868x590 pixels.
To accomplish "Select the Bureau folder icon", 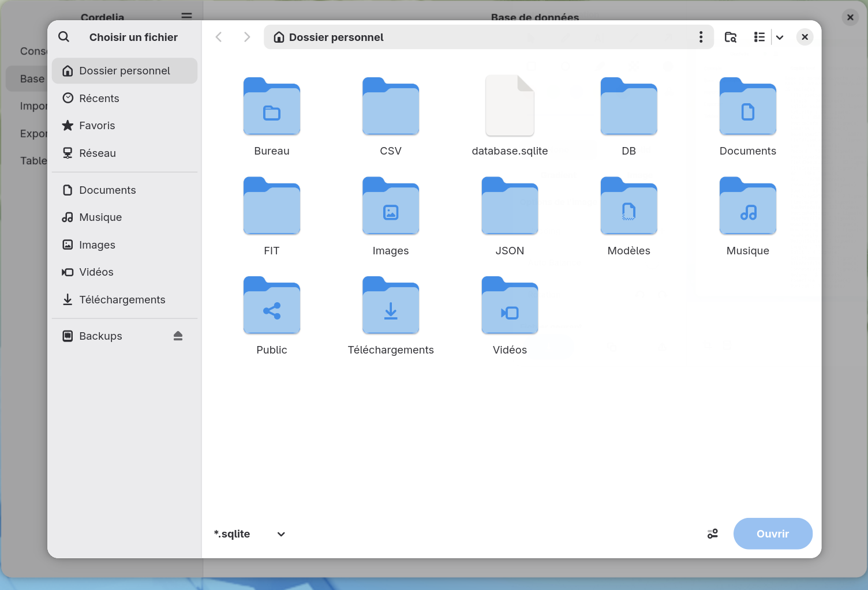I will pos(272,106).
